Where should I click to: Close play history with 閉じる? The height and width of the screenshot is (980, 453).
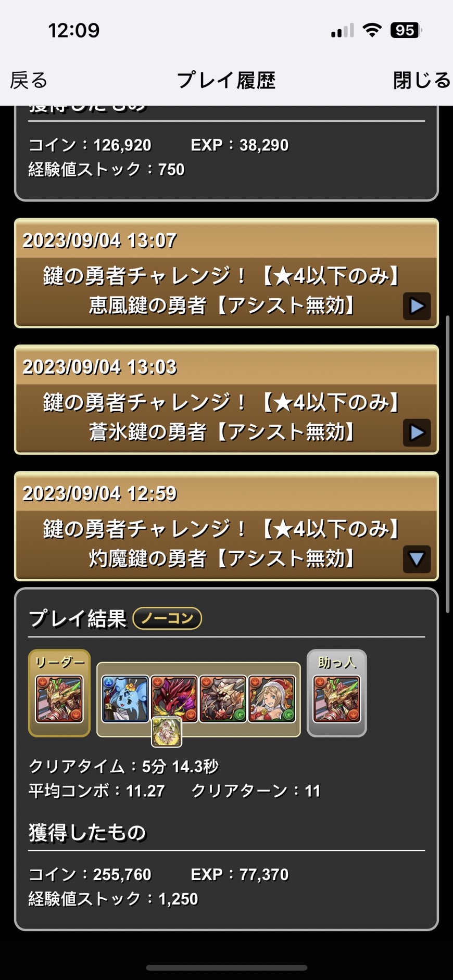click(x=421, y=80)
